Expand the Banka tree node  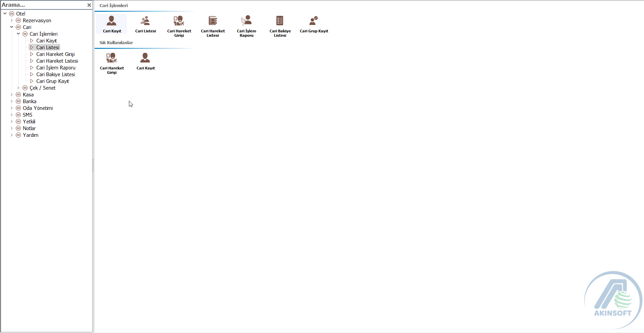click(11, 101)
